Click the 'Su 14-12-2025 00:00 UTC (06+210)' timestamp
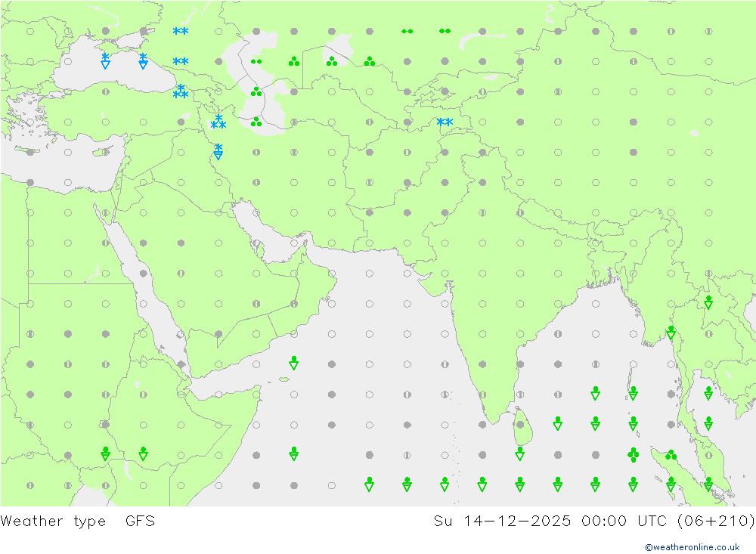This screenshot has width=756, height=554. [594, 522]
